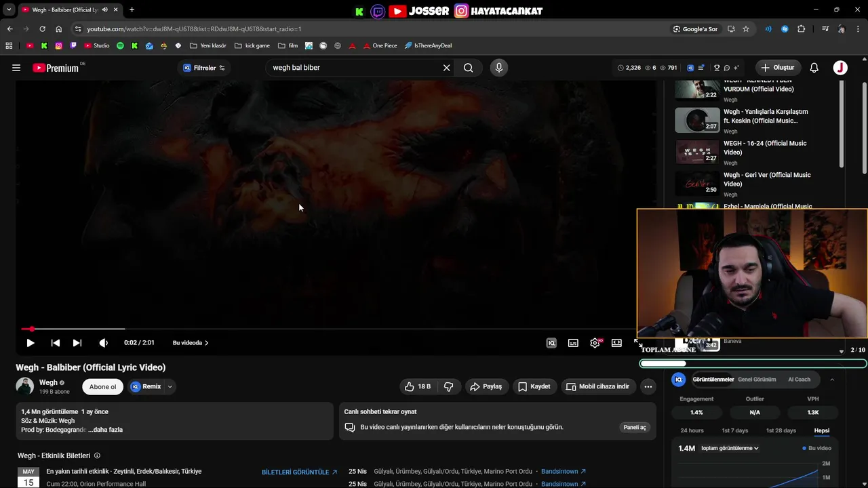Click Google'a Sor lens button

pos(695,29)
